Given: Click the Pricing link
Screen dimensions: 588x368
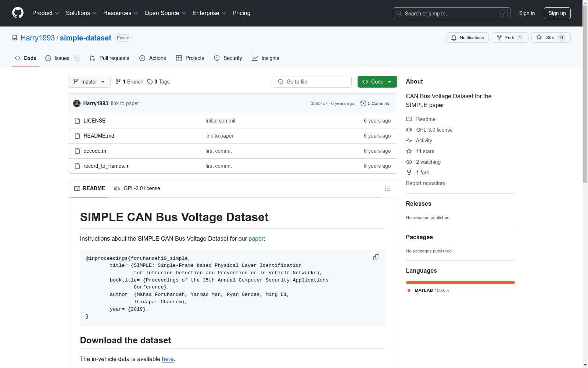Looking at the screenshot, I should pyautogui.click(x=241, y=13).
